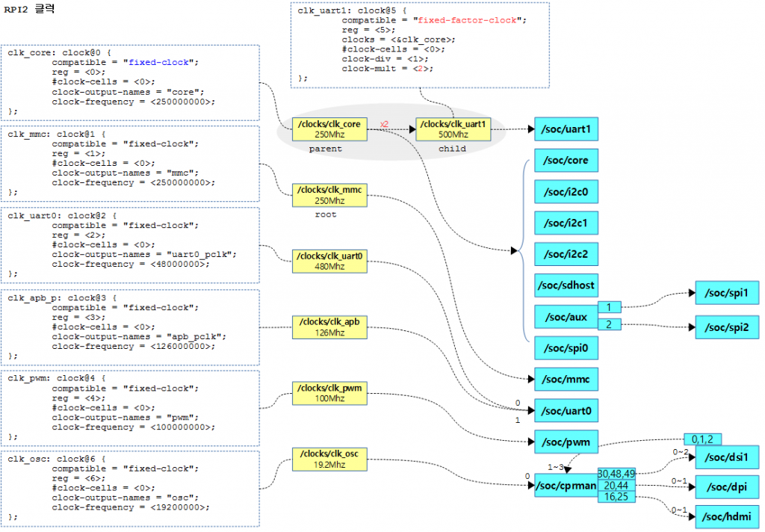Select the /soc/spi1 box
This screenshot has height=532, width=765.
point(727,293)
